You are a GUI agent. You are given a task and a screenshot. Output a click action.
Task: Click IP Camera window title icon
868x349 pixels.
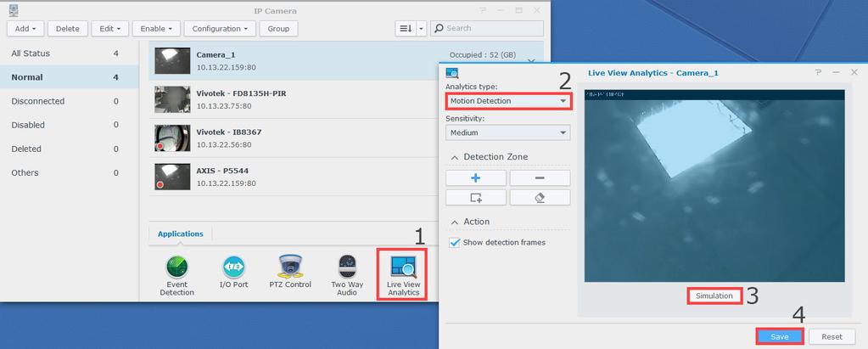[14, 10]
